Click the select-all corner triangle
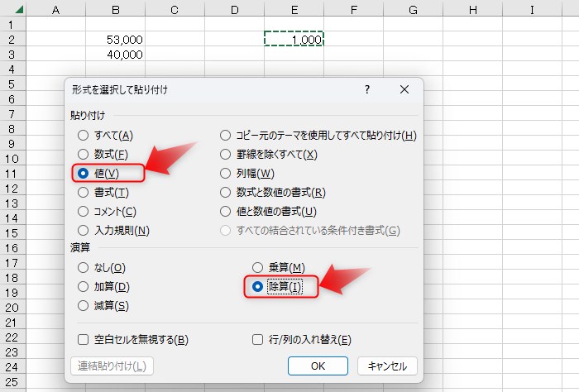 coord(19,9)
